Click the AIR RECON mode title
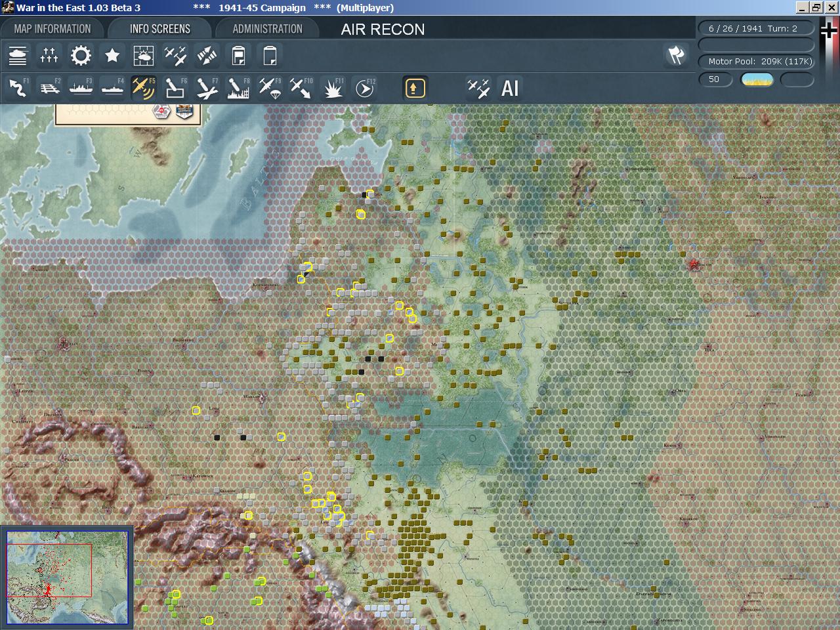Screen dimensions: 840x630 pos(383,30)
